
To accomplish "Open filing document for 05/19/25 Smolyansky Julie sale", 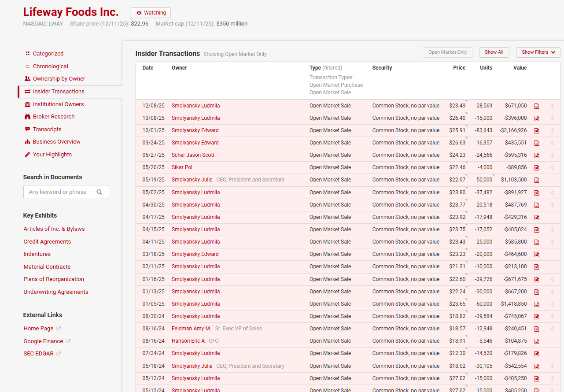I will (x=537, y=180).
